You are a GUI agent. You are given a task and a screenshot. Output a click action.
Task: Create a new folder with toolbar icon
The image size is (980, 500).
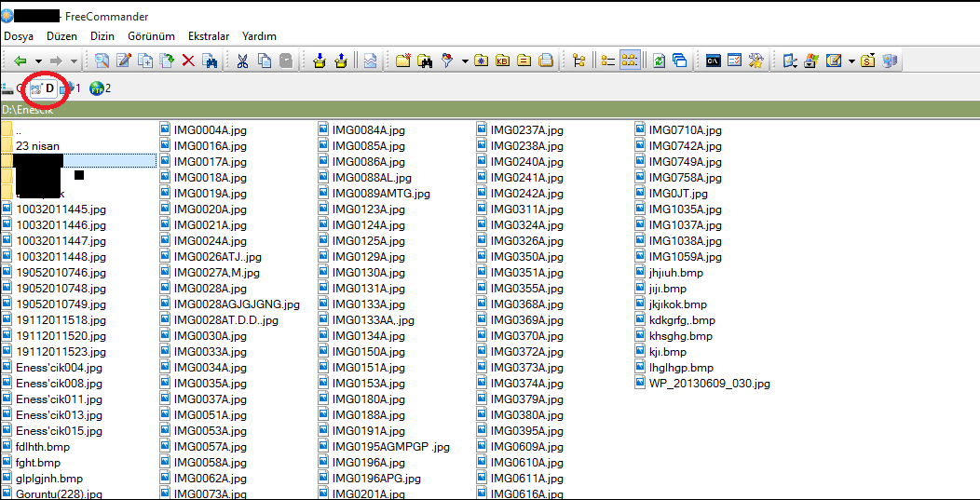[x=402, y=61]
